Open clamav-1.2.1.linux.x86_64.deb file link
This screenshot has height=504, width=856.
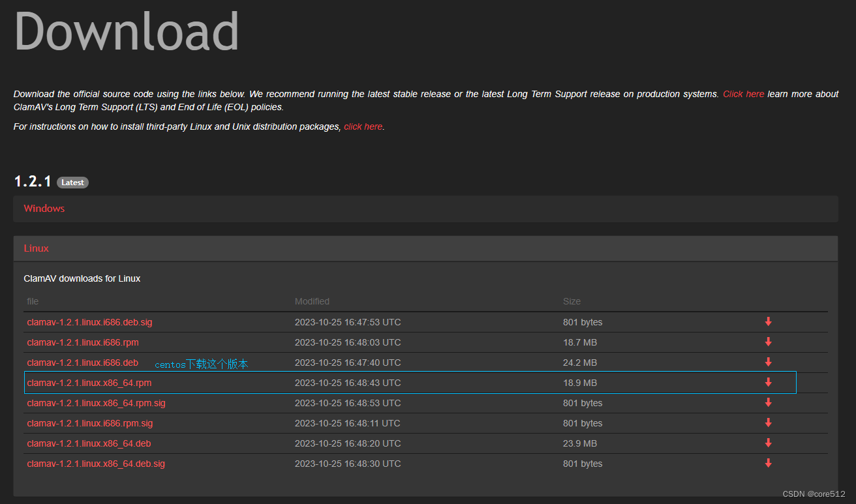click(x=89, y=443)
